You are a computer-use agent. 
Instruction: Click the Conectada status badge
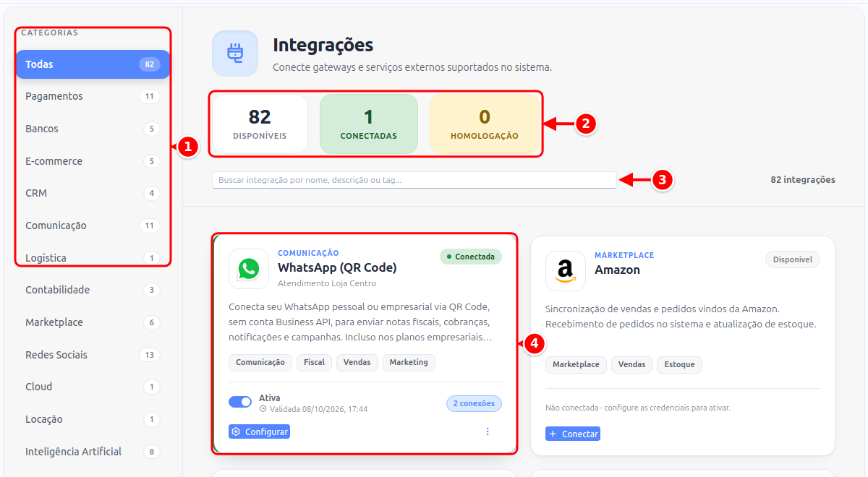pos(470,257)
